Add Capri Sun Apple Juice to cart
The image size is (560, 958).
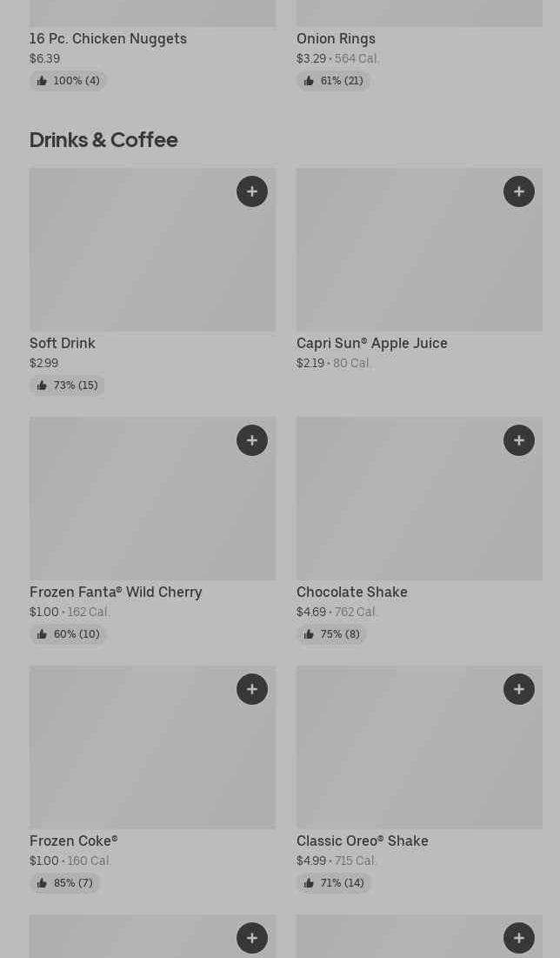519,191
